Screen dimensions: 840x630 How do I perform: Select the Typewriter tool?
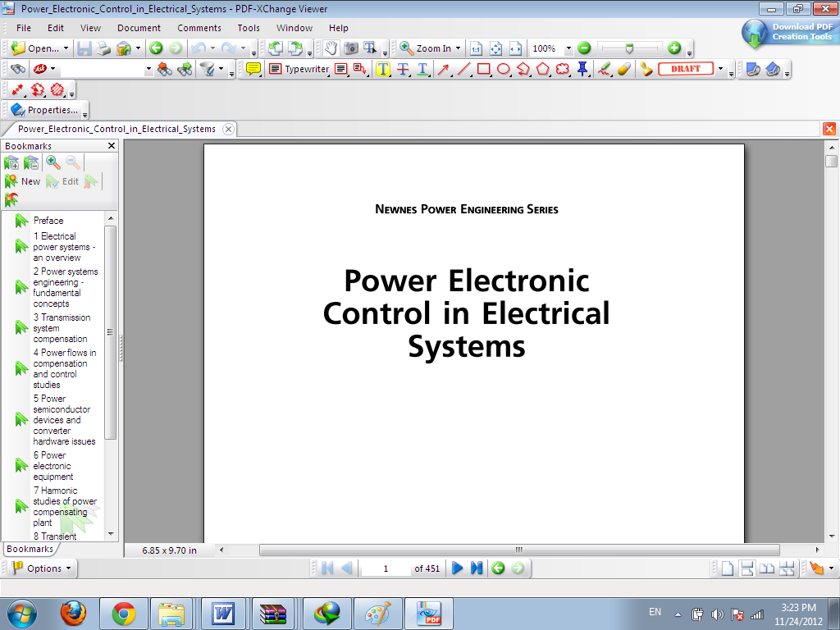point(298,69)
